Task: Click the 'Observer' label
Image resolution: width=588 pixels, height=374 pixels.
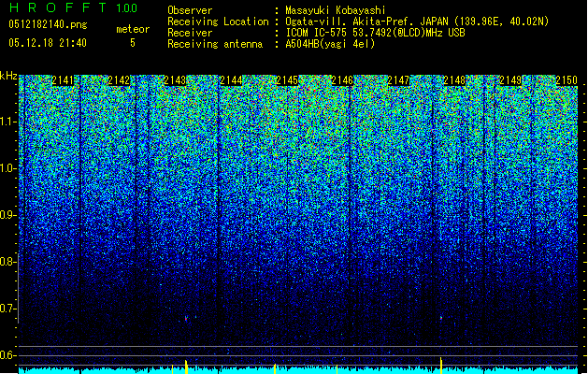Action: [190, 10]
